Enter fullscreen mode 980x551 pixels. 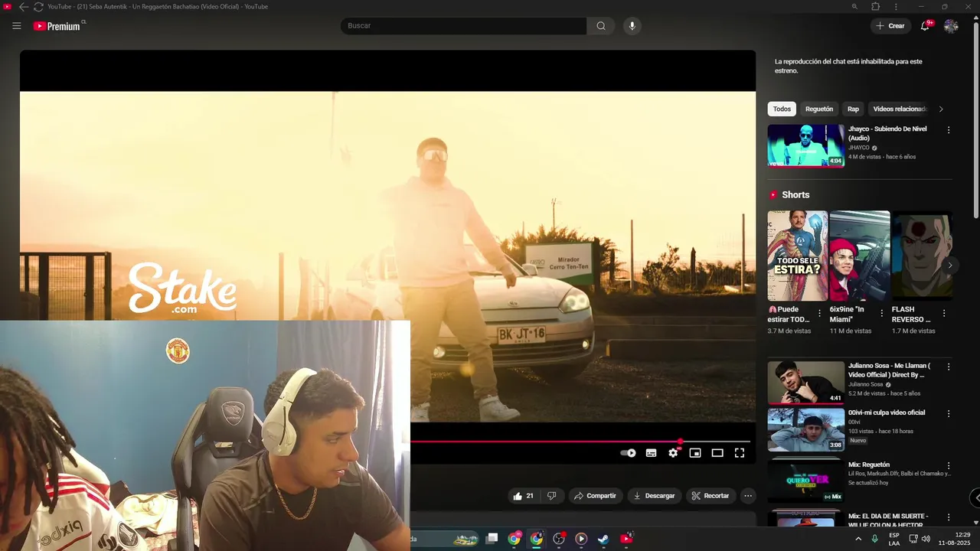pyautogui.click(x=740, y=453)
